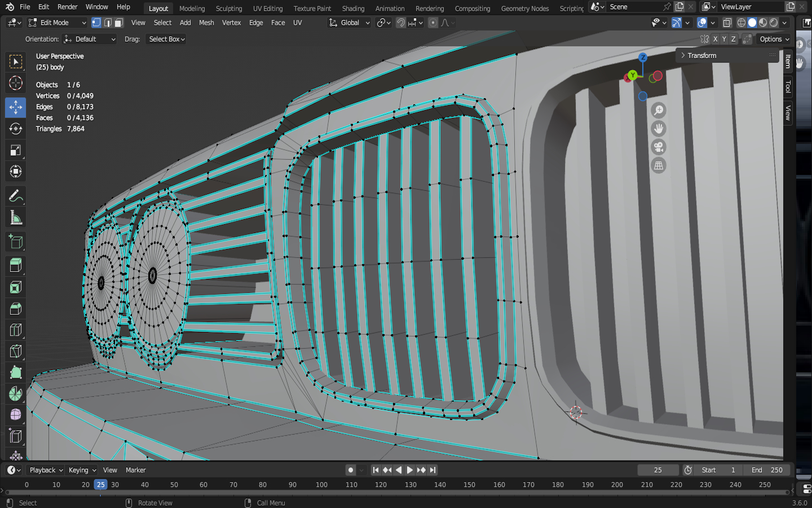Open the Vertex menu
This screenshot has width=812, height=508.
[x=231, y=23]
